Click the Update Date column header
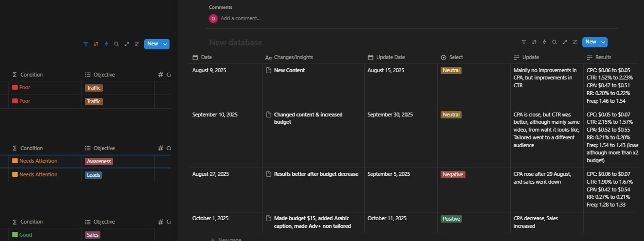 (401, 57)
